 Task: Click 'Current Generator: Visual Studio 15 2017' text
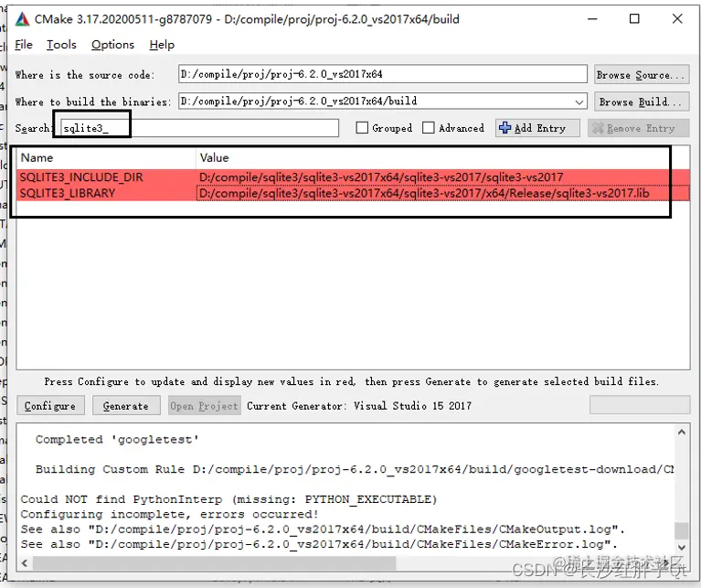pyautogui.click(x=359, y=405)
